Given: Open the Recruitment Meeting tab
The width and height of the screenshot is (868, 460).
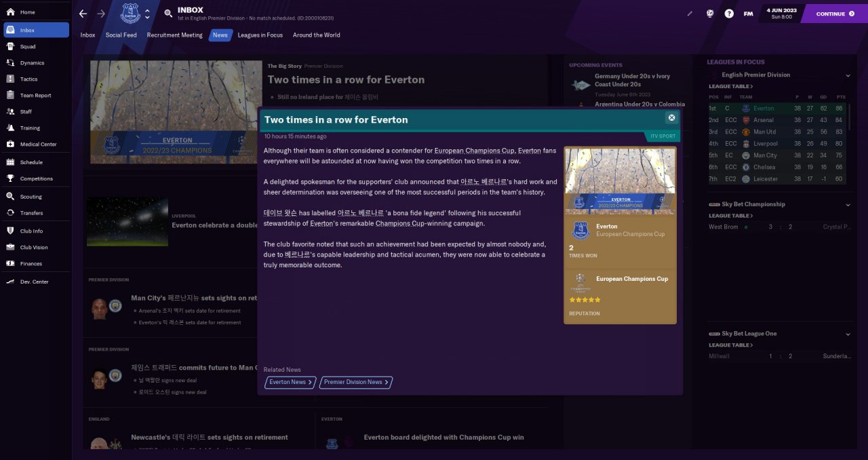Looking at the screenshot, I should [x=174, y=35].
